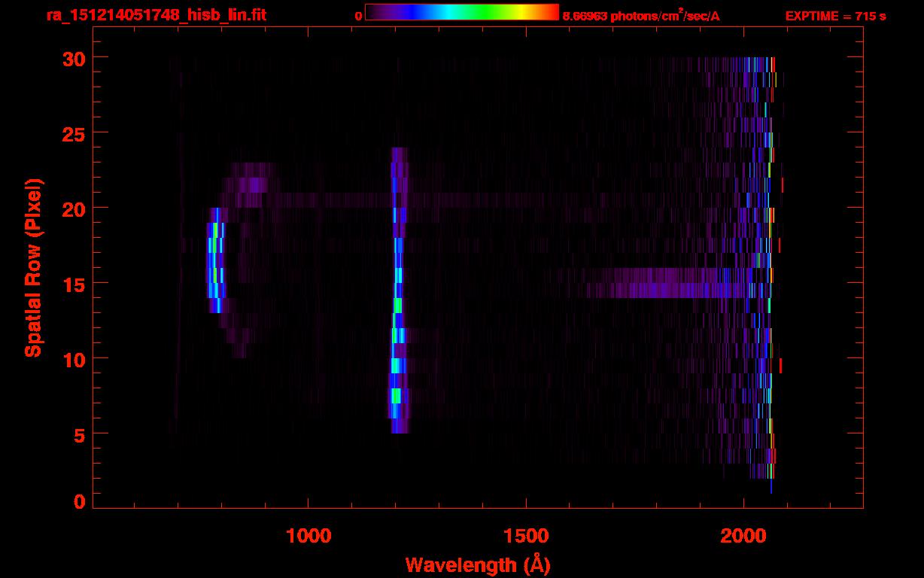Click the x-axis tick label 2000
Screen dimensions: 924x578
[x=743, y=536]
